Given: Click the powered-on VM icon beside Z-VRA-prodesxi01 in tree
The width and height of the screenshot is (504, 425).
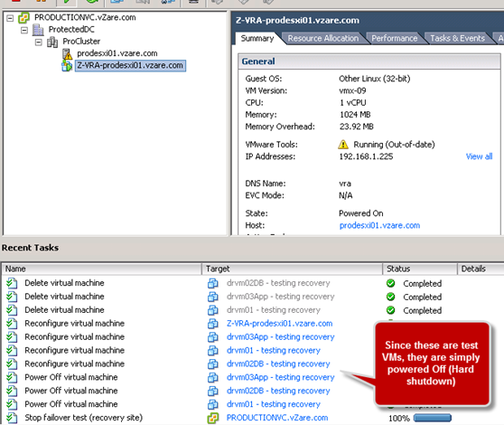Looking at the screenshot, I should (67, 66).
